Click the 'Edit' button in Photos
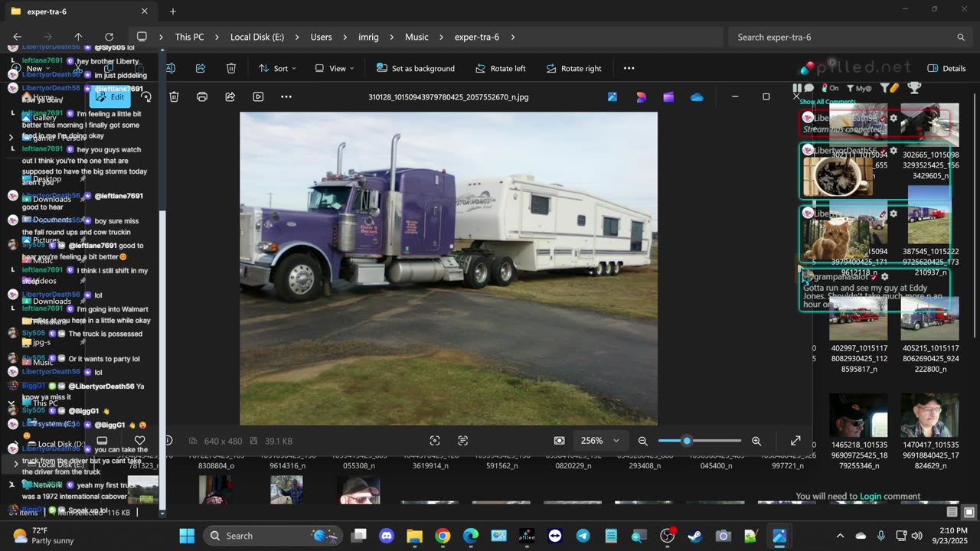980x551 pixels. click(109, 97)
